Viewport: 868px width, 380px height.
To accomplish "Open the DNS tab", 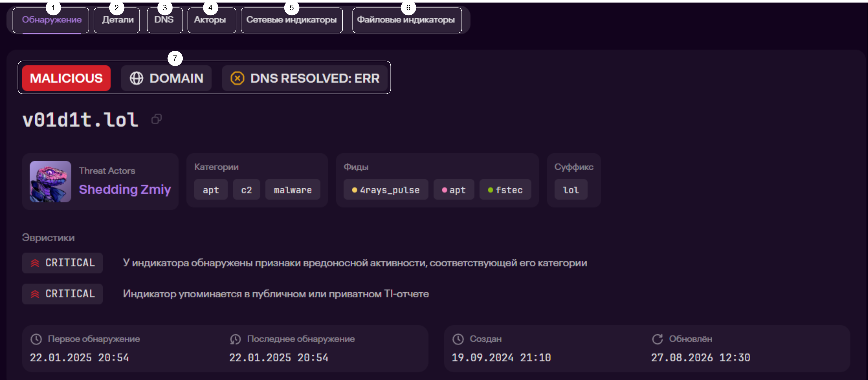I will [165, 20].
